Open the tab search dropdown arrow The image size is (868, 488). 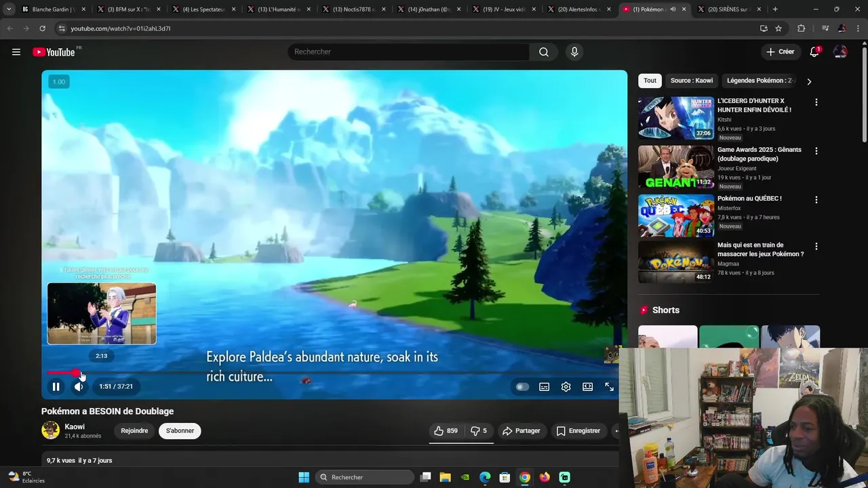tap(9, 9)
